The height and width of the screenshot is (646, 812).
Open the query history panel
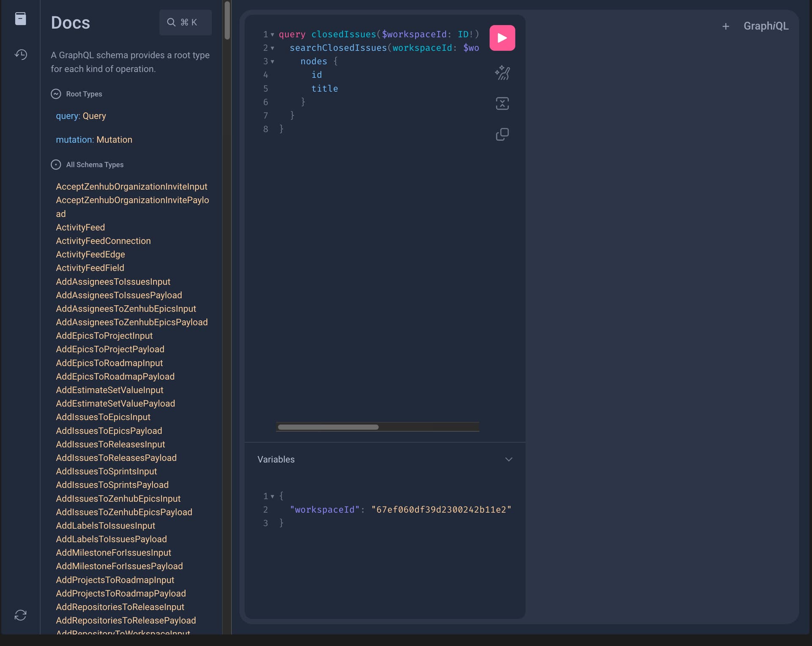[x=21, y=55]
